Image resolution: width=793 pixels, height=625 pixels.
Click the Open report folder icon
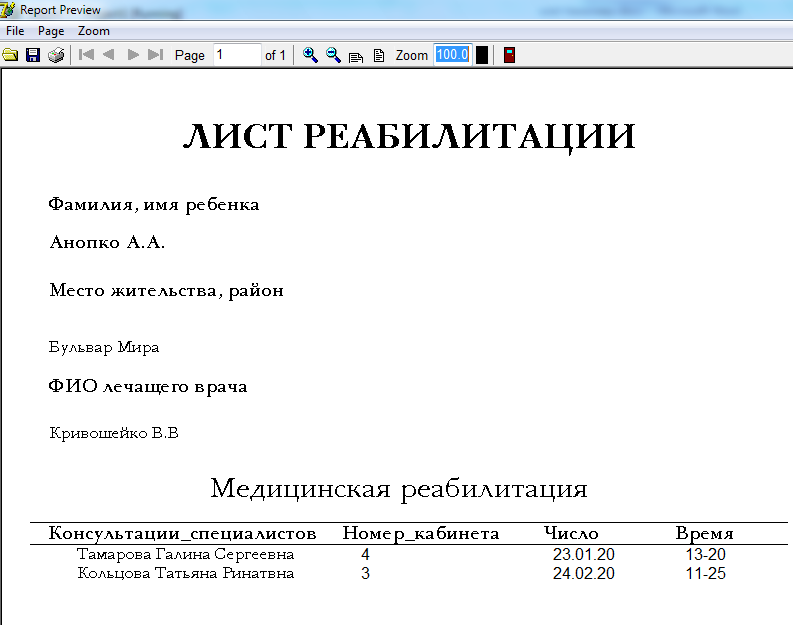pyautogui.click(x=11, y=55)
